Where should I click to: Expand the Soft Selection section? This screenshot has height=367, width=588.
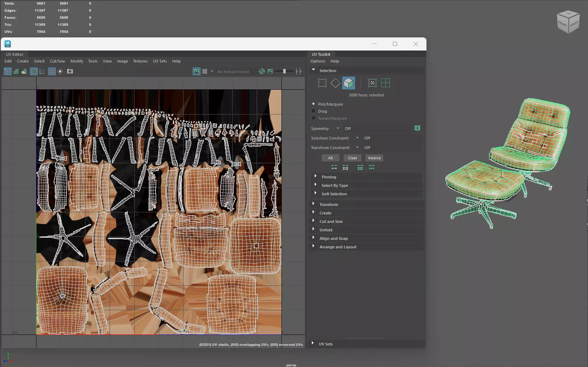[315, 193]
